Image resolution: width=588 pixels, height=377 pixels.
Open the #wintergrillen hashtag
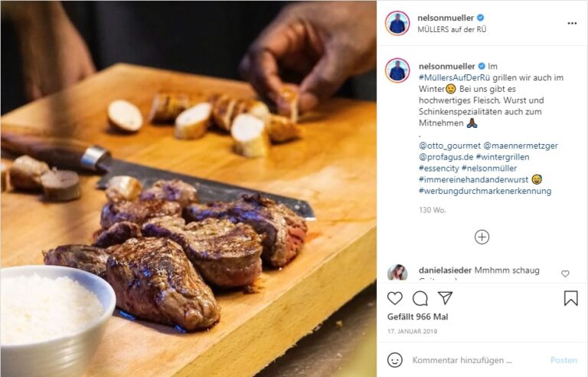(502, 157)
